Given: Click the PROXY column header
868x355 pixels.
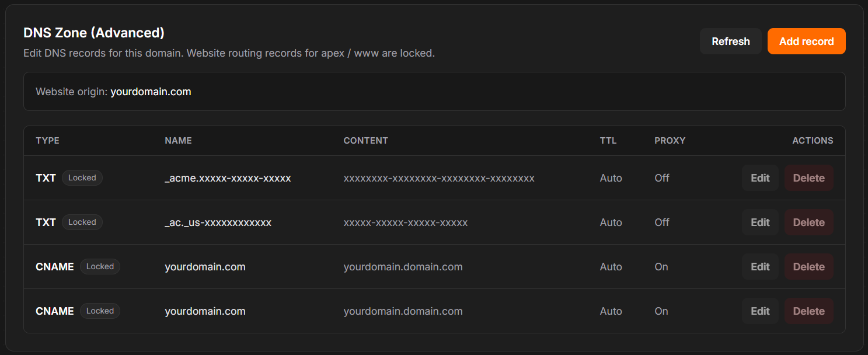Looking at the screenshot, I should pos(670,140).
